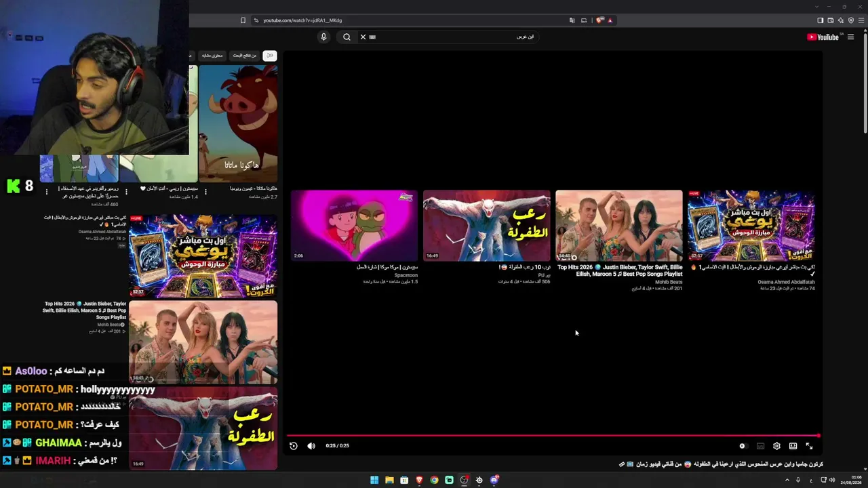Click end-screen 'Top Hits 2026' video title
The image size is (868, 488).
(620, 270)
